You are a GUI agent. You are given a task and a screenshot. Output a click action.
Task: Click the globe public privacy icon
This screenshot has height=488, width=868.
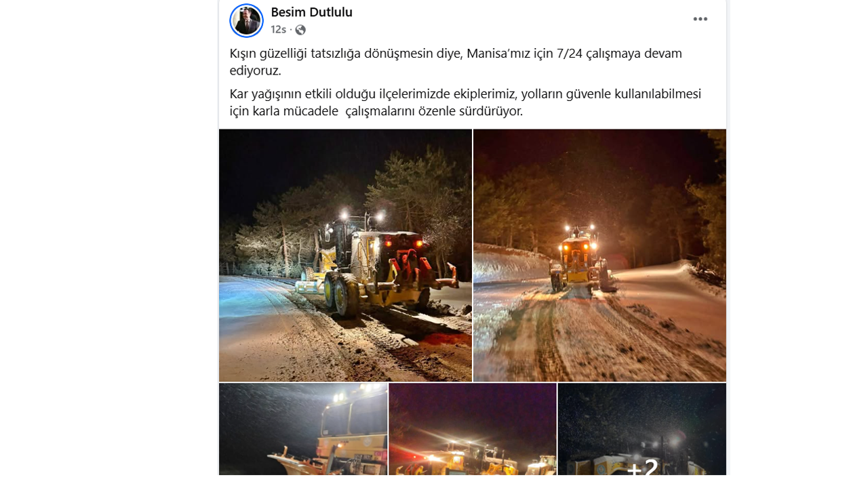[x=300, y=30]
